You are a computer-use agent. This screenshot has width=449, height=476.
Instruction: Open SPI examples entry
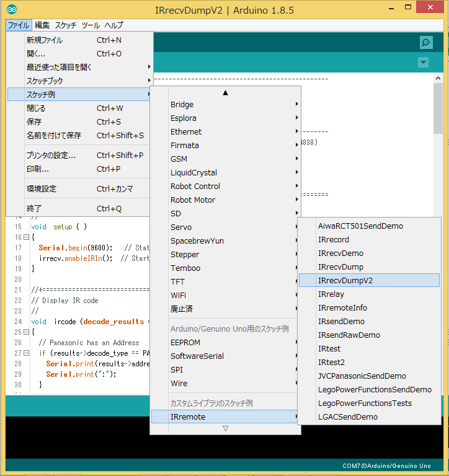225,370
